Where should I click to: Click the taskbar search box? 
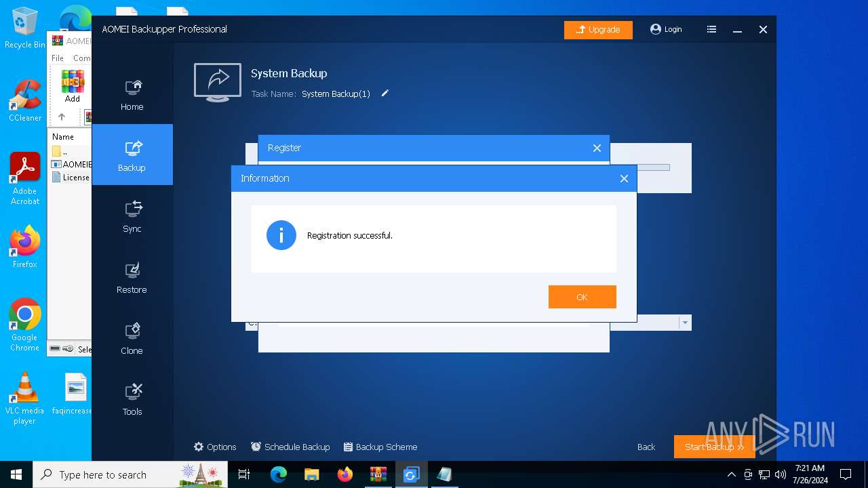[x=131, y=474]
